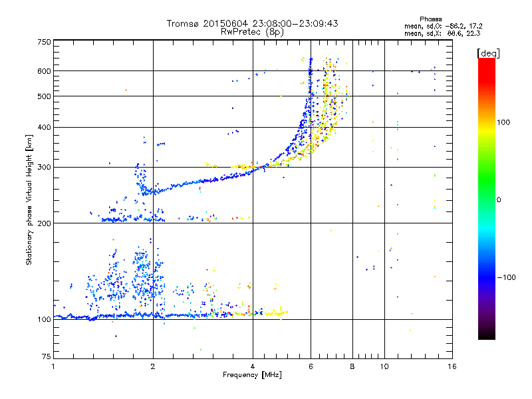532x399 pixels.
Task: Click the y-axis tick label '200'
Action: pyautogui.click(x=45, y=223)
